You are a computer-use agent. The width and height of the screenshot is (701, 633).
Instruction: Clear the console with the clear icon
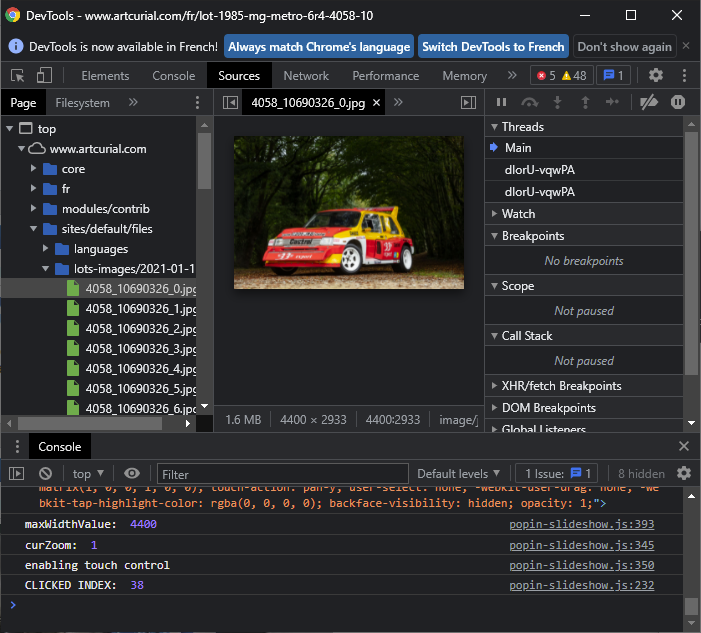(x=45, y=474)
